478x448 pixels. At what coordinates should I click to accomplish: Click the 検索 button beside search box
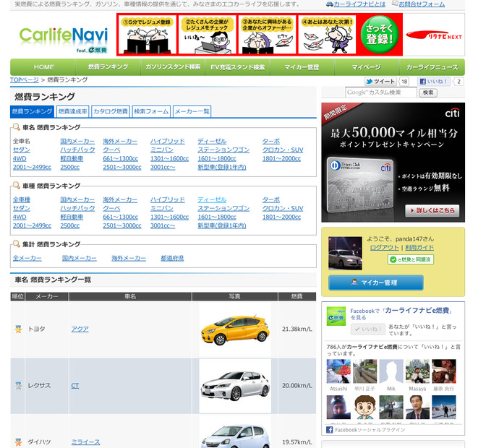pos(428,92)
